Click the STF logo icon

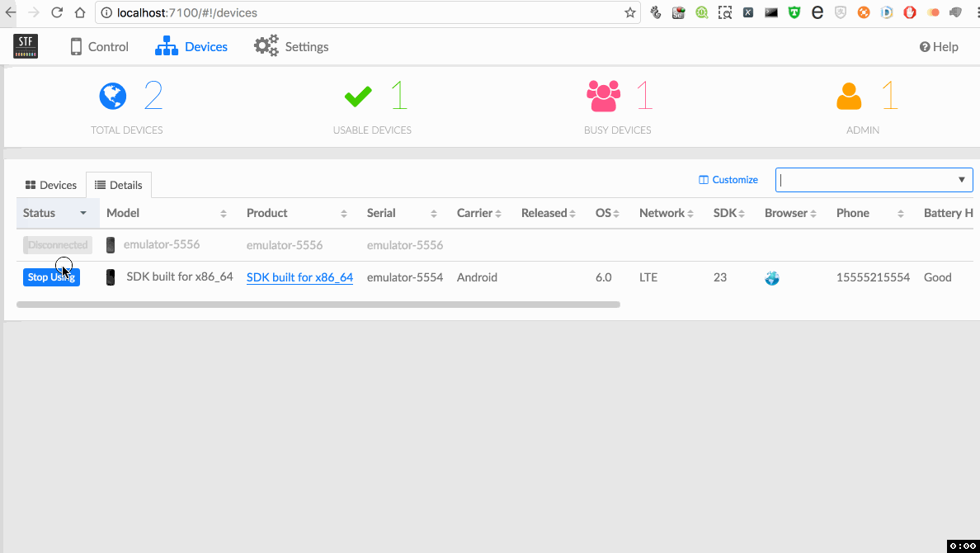click(x=26, y=46)
